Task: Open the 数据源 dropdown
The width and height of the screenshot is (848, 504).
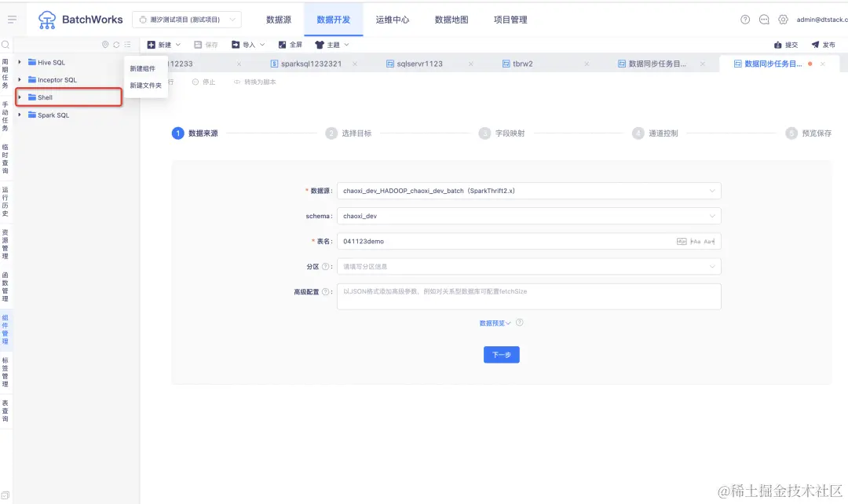Action: click(x=529, y=191)
